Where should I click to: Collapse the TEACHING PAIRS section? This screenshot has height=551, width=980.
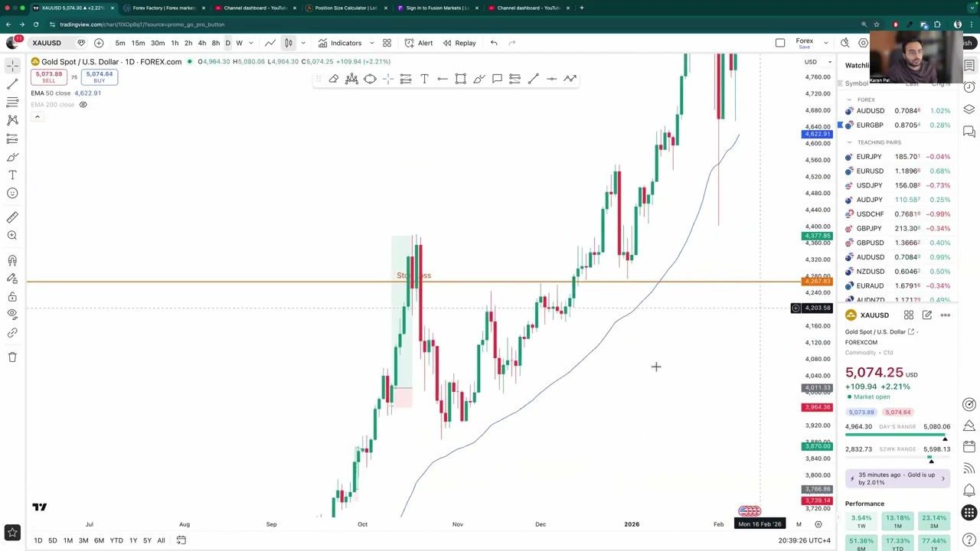tap(849, 142)
